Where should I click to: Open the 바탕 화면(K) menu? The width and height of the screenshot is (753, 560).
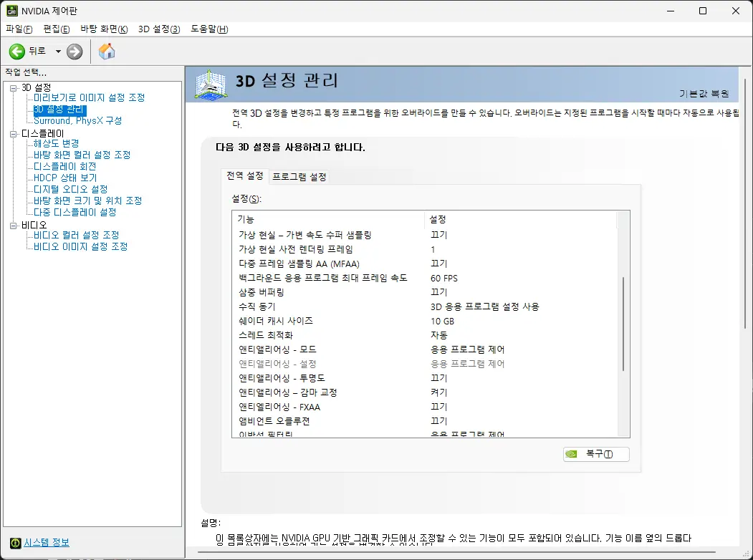pos(104,29)
